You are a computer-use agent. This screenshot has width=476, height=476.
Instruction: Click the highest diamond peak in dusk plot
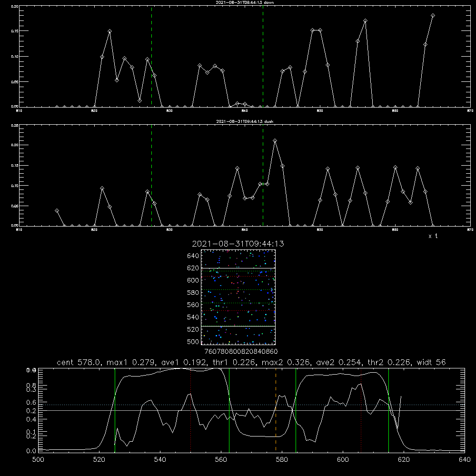click(x=275, y=141)
